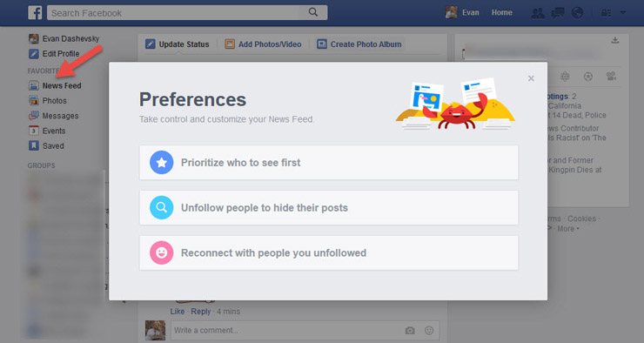Click the Search Facebook field
This screenshot has height=343, width=644.
pyautogui.click(x=177, y=13)
